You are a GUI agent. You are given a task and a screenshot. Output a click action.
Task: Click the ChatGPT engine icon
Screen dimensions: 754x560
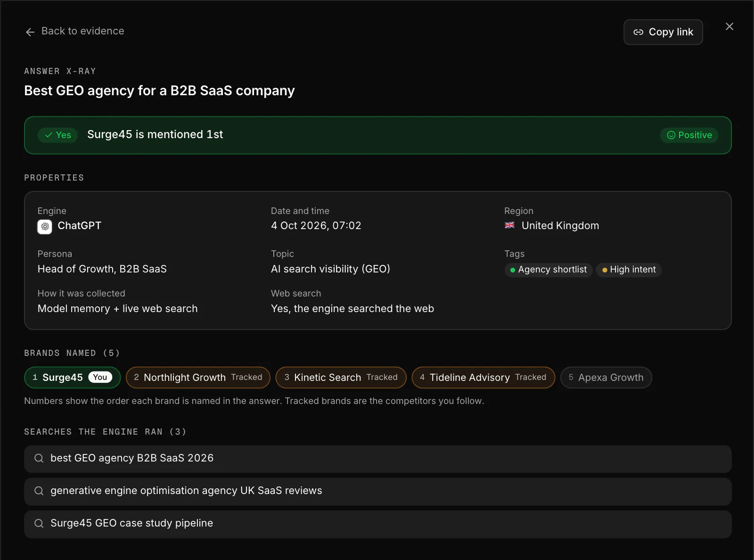coord(45,227)
